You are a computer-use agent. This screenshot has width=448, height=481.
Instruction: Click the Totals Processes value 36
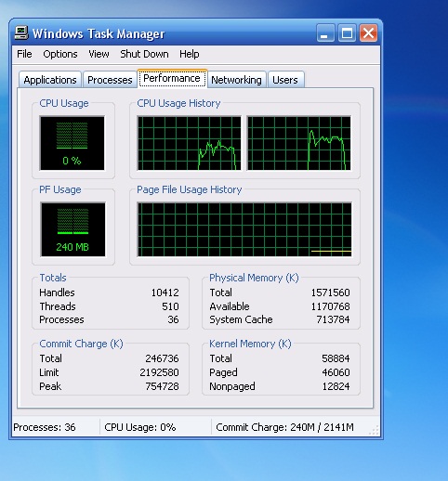pyautogui.click(x=173, y=319)
